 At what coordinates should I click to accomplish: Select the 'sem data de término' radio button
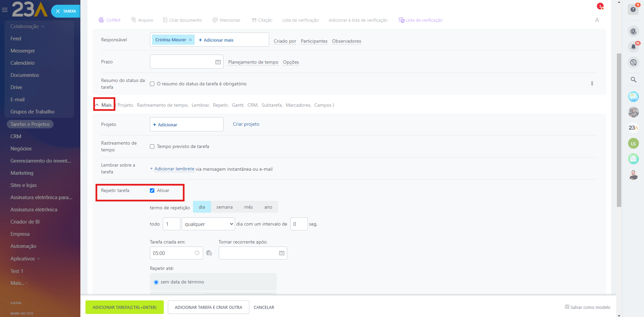(x=156, y=282)
